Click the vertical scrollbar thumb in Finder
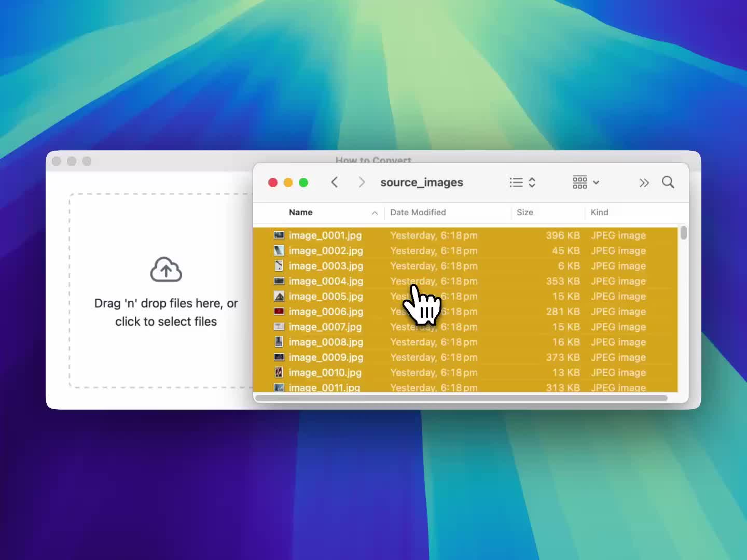Screen dimensions: 747x560 click(684, 233)
